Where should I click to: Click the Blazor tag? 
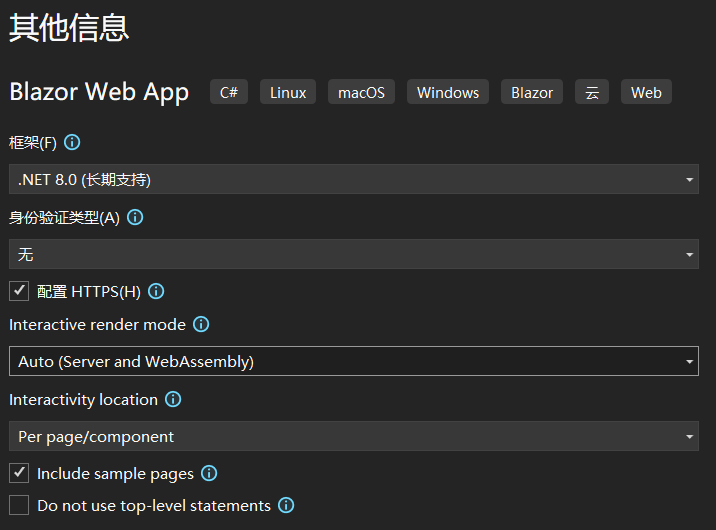click(532, 92)
